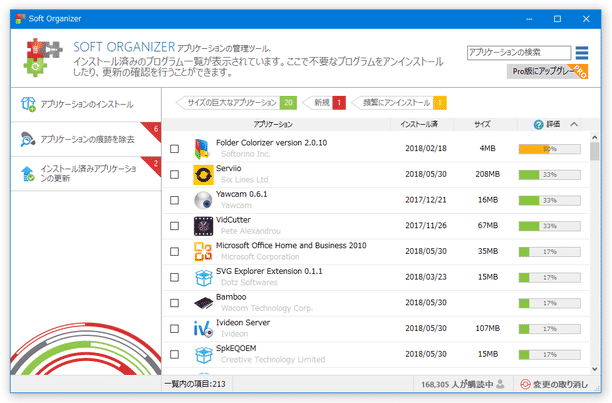Check the SVG Explorer Extension checkbox
612x403 pixels.
pos(174,277)
